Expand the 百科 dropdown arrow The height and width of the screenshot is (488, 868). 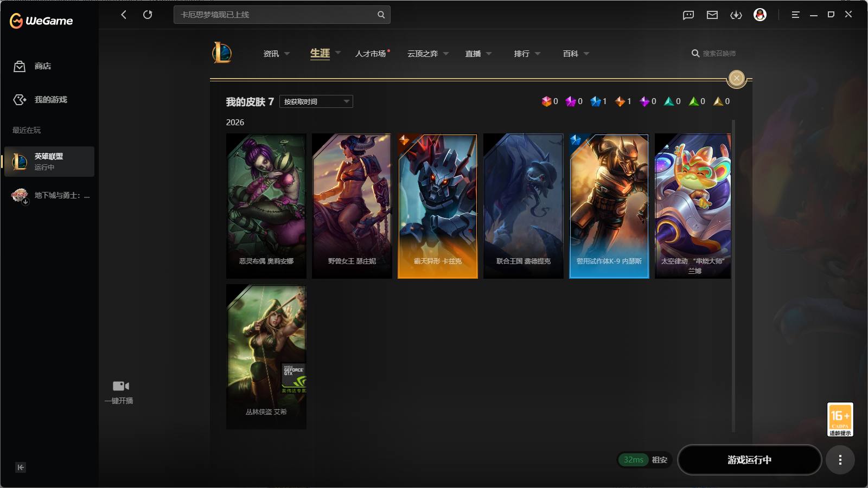point(586,54)
